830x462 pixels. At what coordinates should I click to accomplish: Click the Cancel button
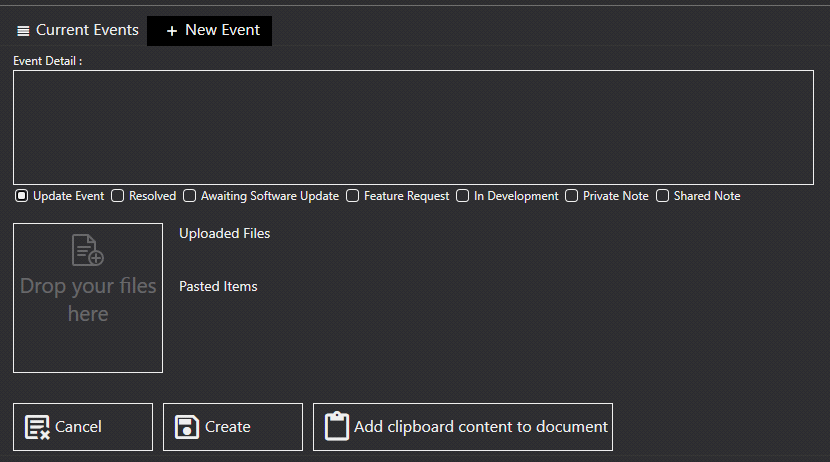[83, 427]
